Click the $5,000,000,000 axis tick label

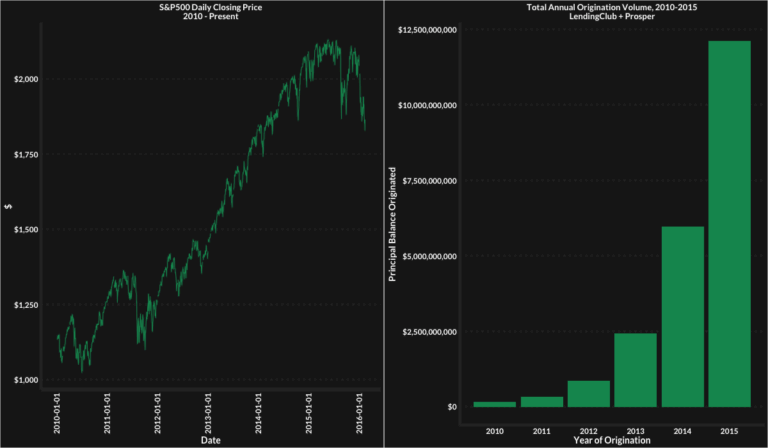[430, 256]
